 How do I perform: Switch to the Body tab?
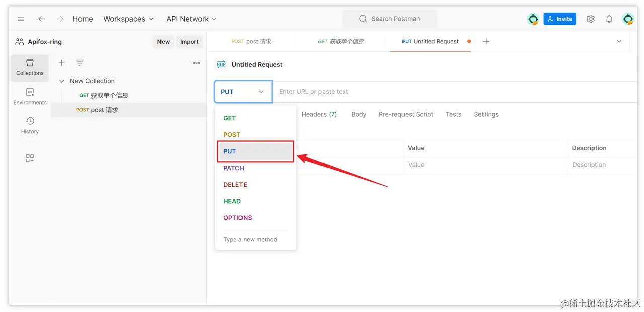coord(359,114)
